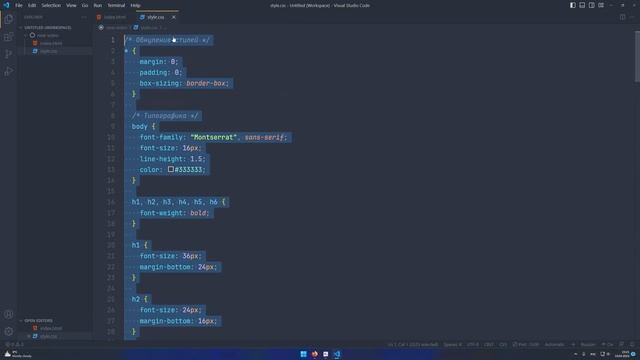This screenshot has height=360, width=640.
Task: Open the File menu
Action: pyautogui.click(x=19, y=5)
